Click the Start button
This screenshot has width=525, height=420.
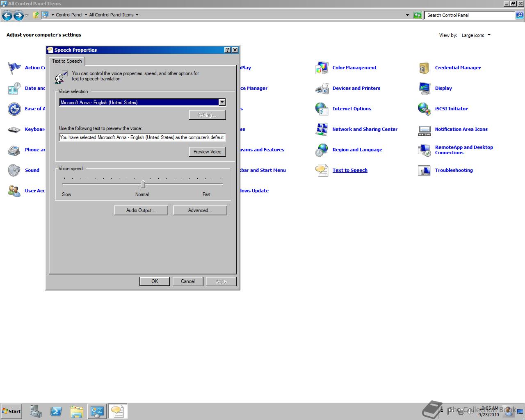11,411
